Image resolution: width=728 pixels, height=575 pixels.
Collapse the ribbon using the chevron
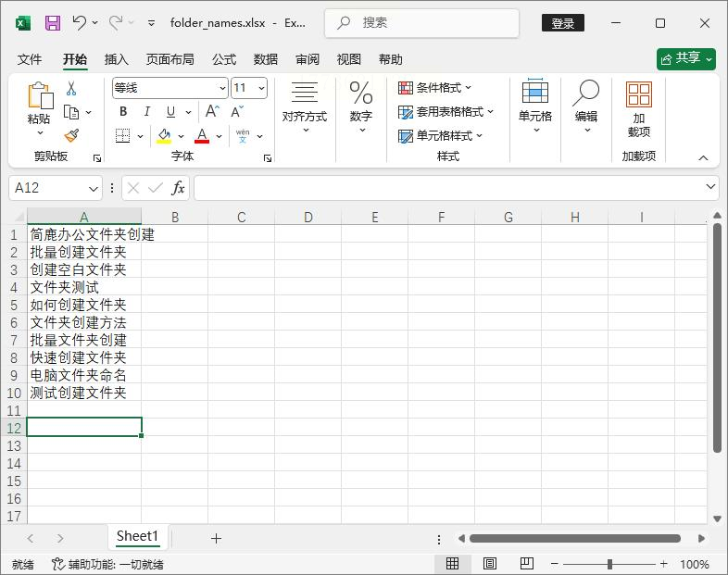click(x=703, y=157)
